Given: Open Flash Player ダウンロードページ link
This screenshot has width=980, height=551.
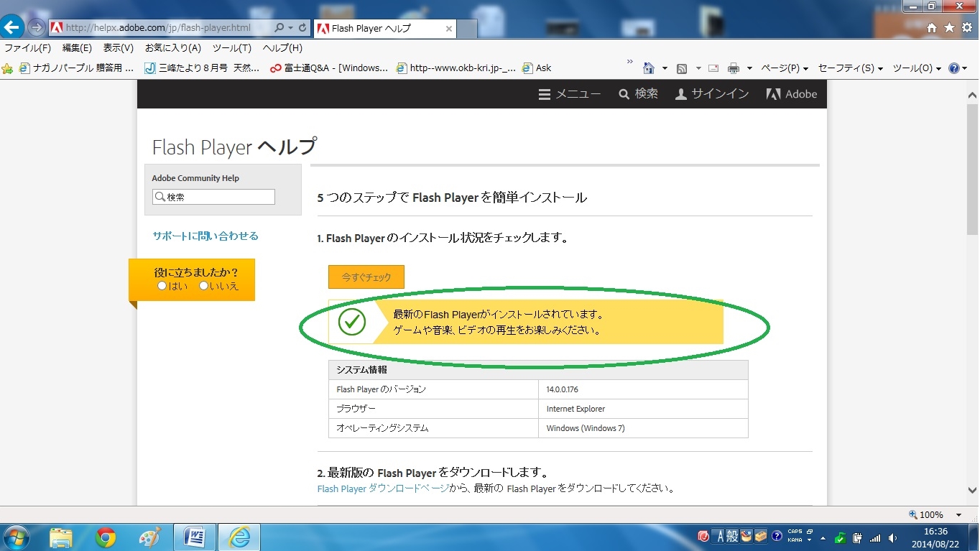Looking at the screenshot, I should tap(384, 489).
